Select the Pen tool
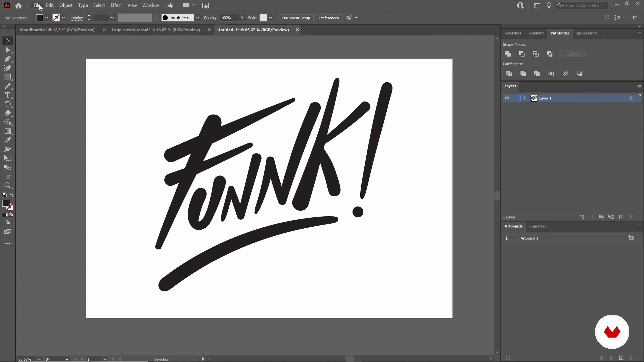 (8, 59)
